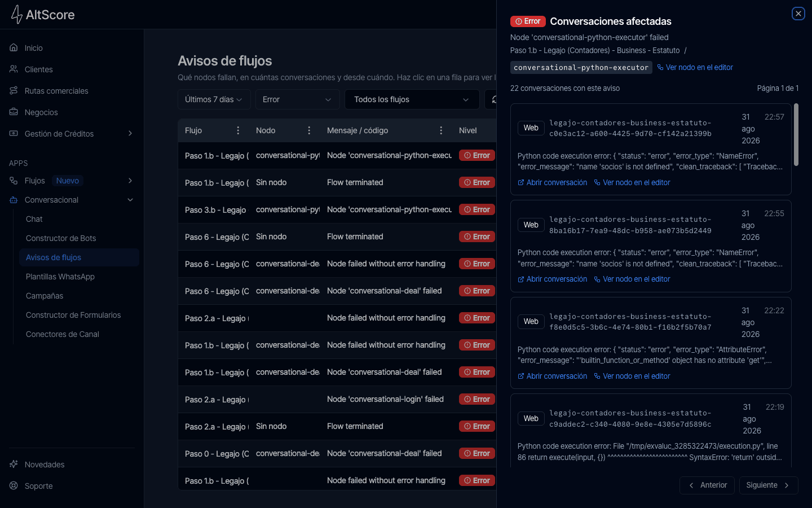
Task: Open Flujo column options menu
Action: [238, 130]
